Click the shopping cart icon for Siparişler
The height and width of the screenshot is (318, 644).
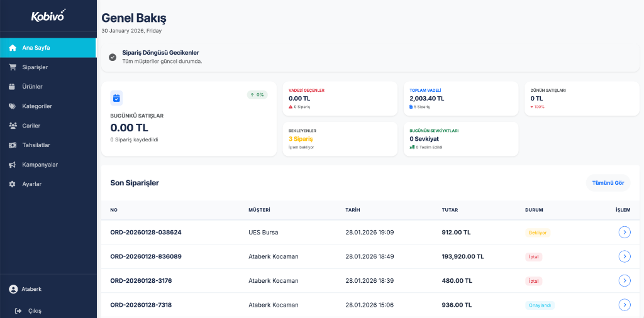(x=13, y=67)
